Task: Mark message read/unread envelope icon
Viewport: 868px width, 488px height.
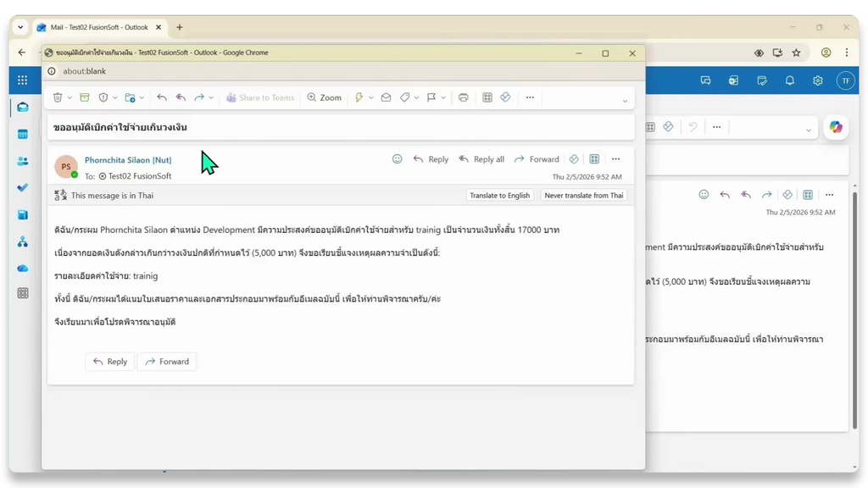Action: click(386, 97)
